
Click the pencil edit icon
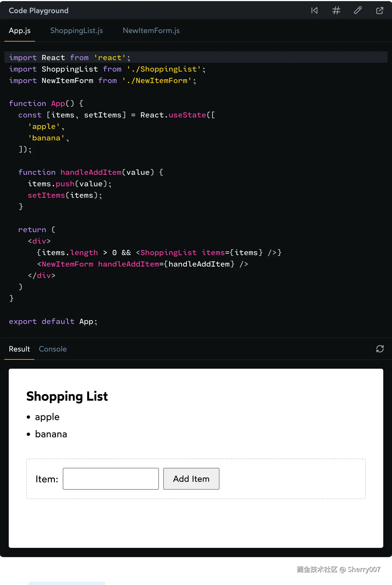coord(358,11)
